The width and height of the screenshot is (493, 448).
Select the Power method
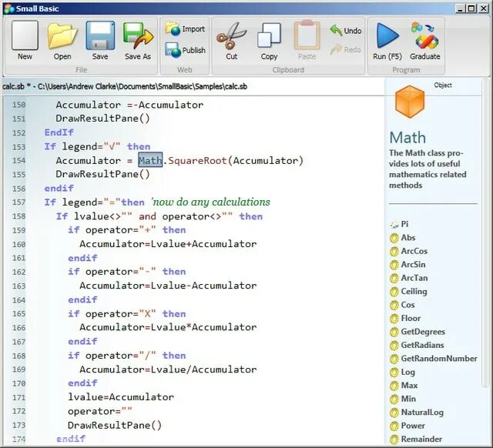click(407, 426)
